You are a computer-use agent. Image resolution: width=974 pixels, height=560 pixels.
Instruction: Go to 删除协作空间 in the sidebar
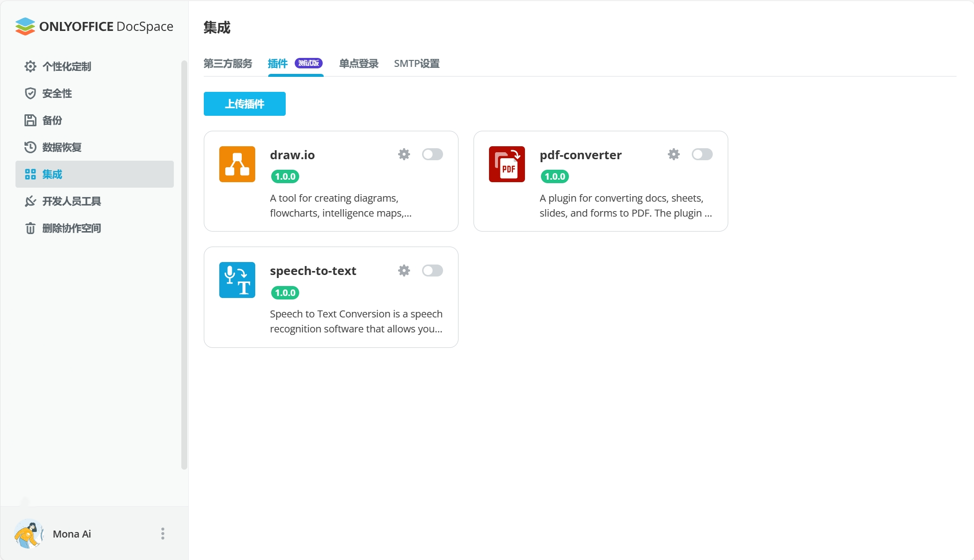(94, 228)
